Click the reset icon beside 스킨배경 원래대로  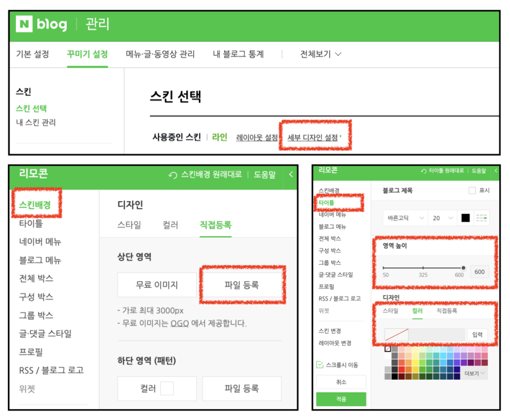click(173, 175)
